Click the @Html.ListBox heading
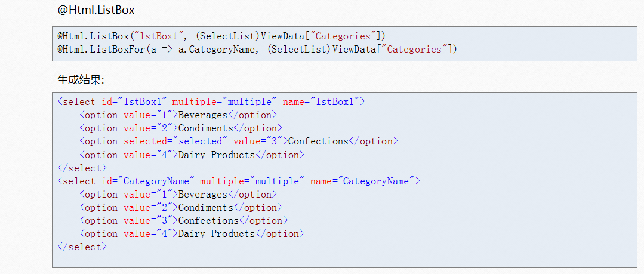This screenshot has width=644, height=274. 96,10
